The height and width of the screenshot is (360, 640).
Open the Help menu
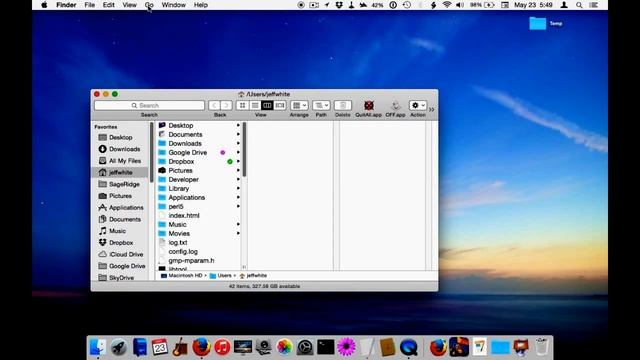200,5
